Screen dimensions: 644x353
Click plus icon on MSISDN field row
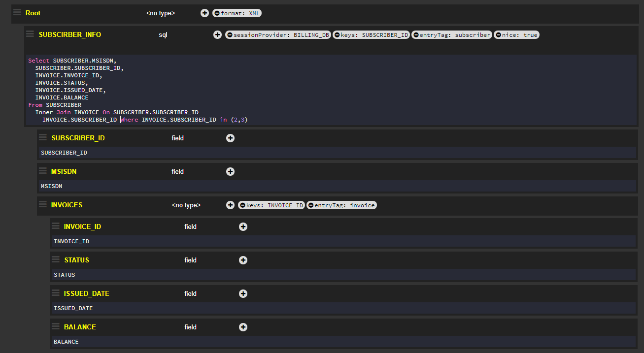click(x=230, y=172)
